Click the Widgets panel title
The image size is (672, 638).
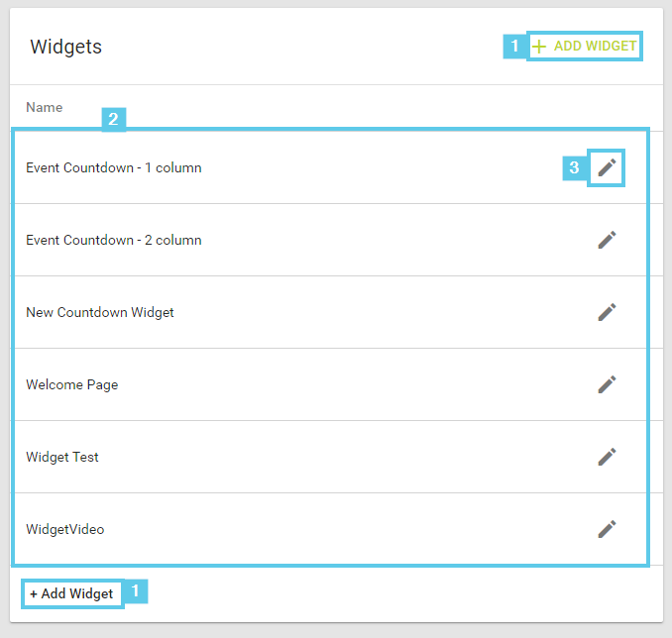click(66, 47)
